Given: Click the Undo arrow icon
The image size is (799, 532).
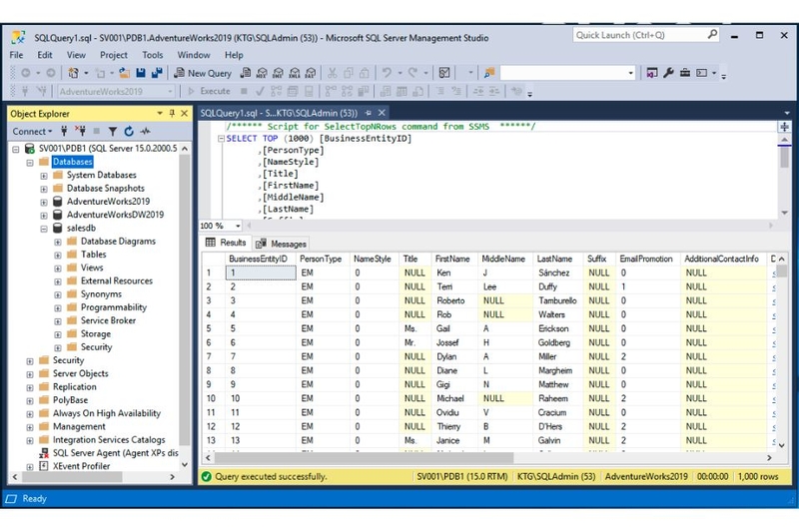Looking at the screenshot, I should pyautogui.click(x=387, y=73).
